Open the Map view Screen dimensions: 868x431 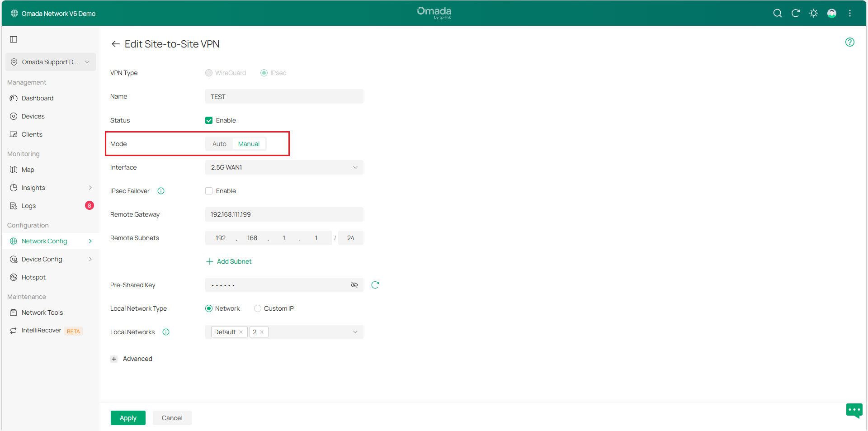(x=28, y=169)
